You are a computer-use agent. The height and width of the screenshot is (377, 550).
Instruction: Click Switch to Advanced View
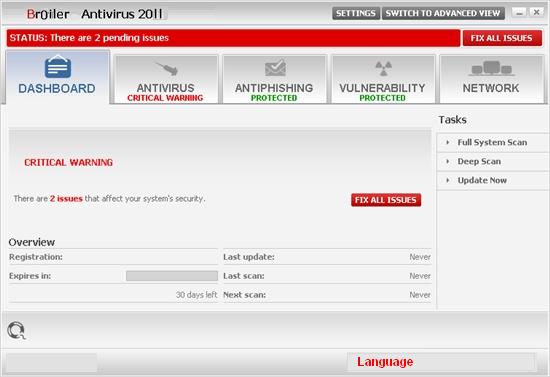(x=443, y=13)
